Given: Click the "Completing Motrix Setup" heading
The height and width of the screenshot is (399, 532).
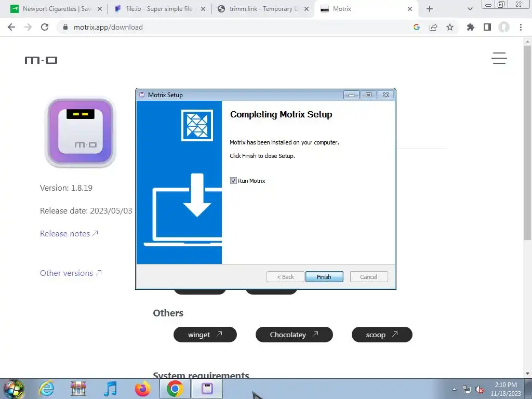Looking at the screenshot, I should click(281, 115).
